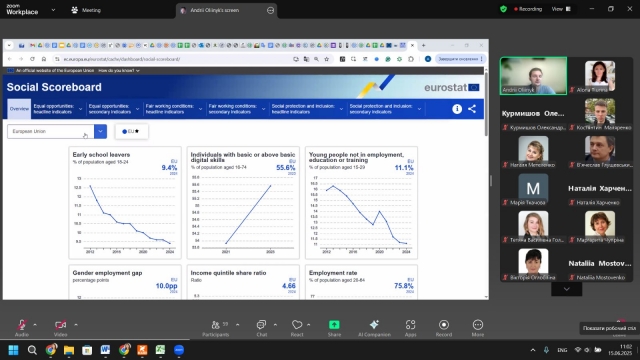This screenshot has width=640, height=360.
Task: Open the European Union country dropdown
Action: [x=57, y=131]
